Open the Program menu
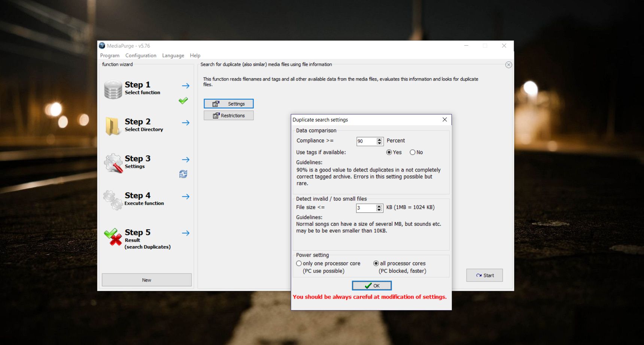The image size is (644, 345). pos(110,55)
